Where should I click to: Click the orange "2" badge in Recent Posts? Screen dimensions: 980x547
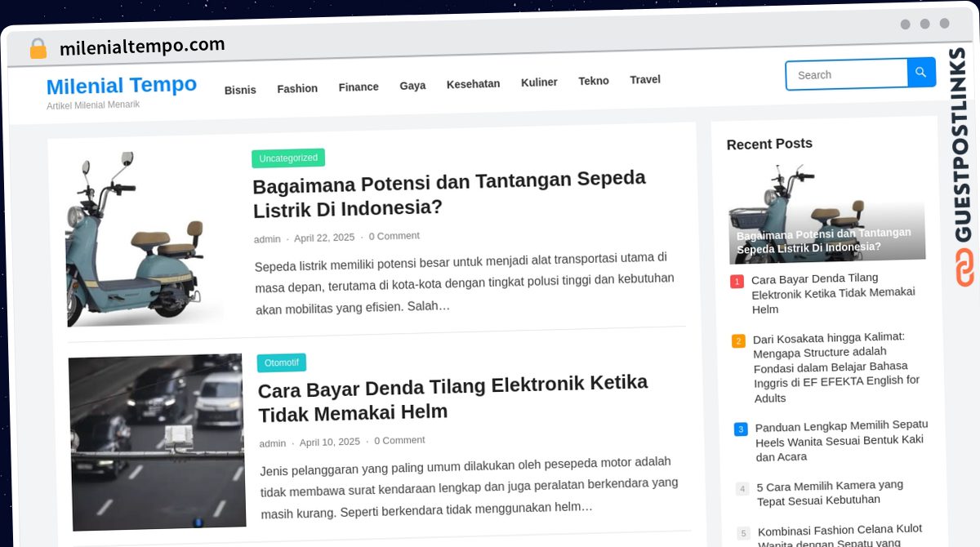click(x=739, y=340)
